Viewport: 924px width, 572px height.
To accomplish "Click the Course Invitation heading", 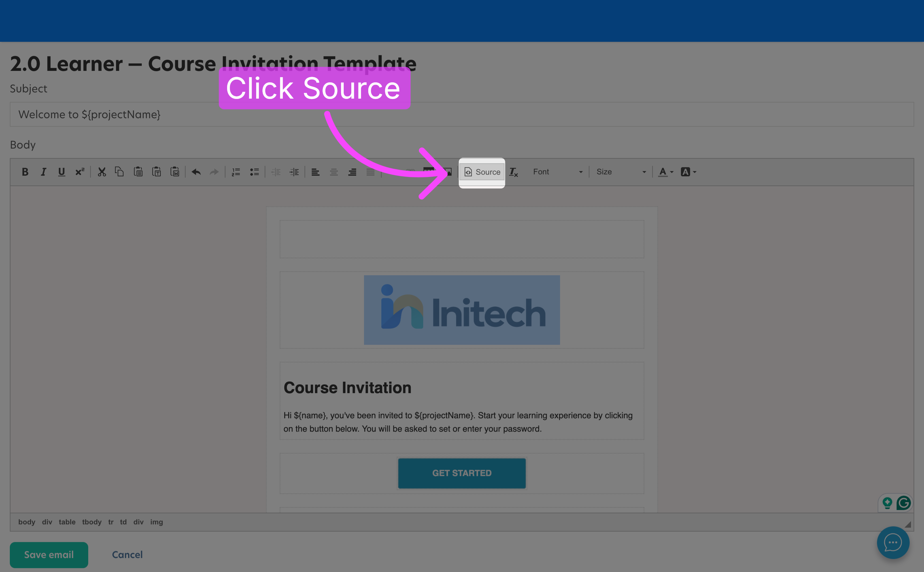I will tap(347, 388).
